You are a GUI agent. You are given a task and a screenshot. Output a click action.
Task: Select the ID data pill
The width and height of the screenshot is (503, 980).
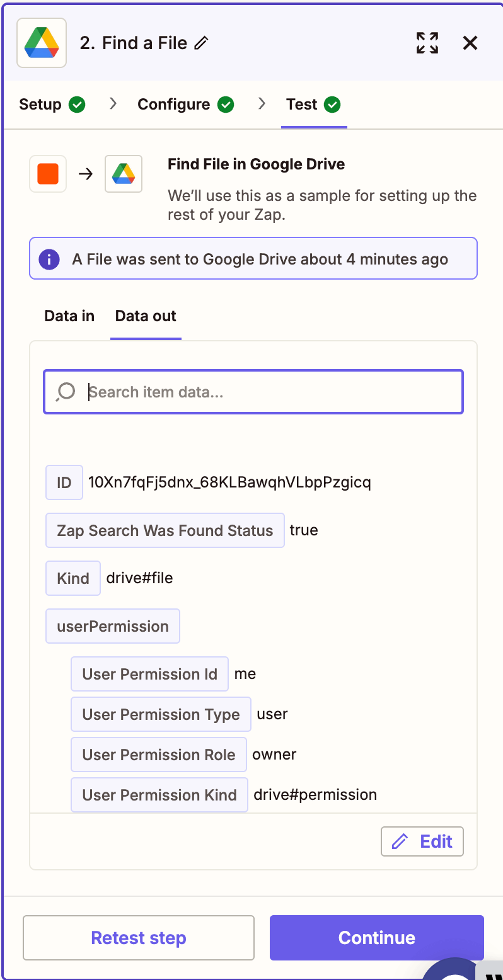(x=64, y=482)
